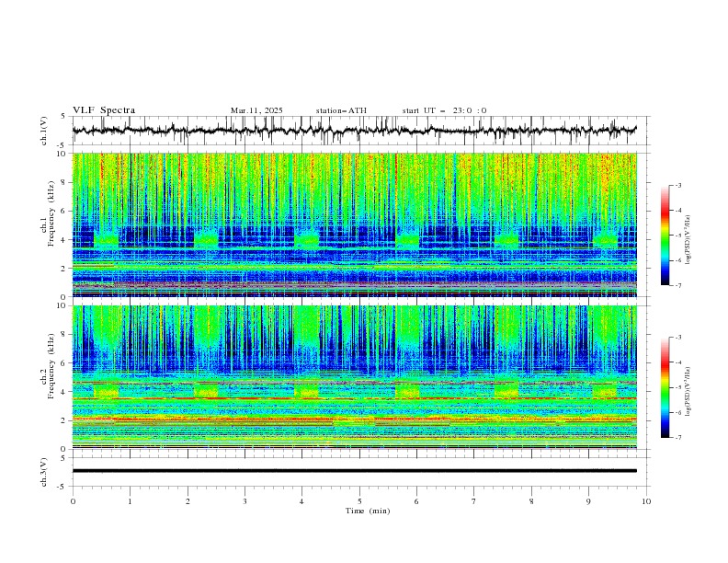Click the time tick label '3'
Viewport: 728px width, 563px height.
(245, 501)
